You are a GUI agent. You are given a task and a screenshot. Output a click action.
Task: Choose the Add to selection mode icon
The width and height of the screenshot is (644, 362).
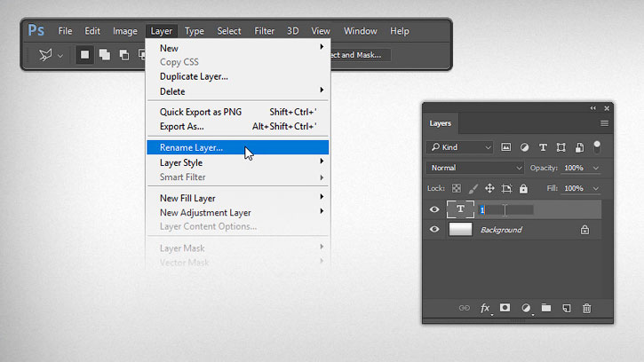pos(105,55)
